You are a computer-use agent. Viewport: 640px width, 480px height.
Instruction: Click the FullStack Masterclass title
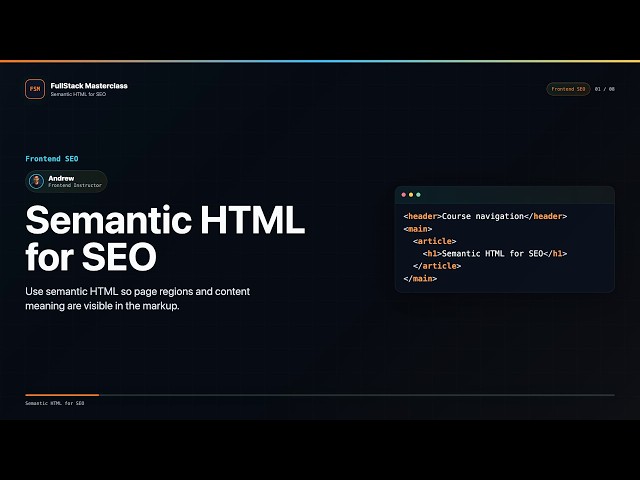pyautogui.click(x=89, y=86)
